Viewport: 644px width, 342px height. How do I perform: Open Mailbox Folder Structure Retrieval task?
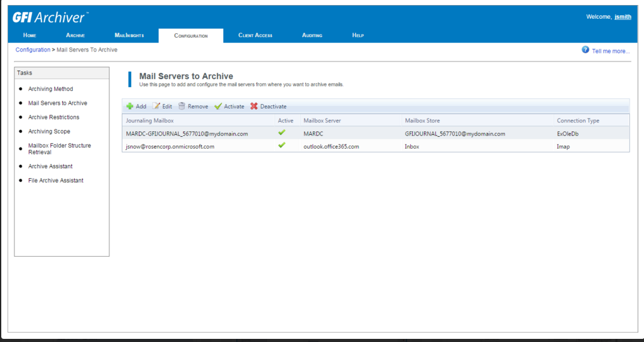[x=60, y=149]
